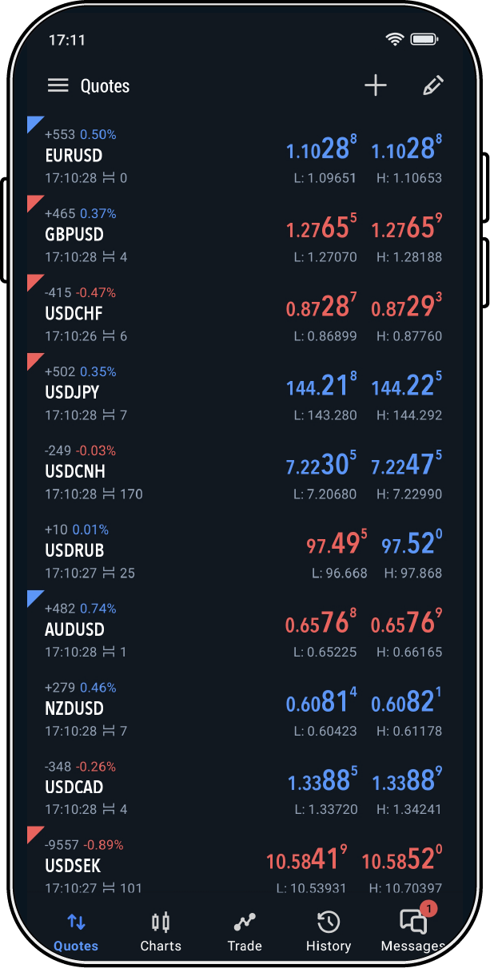Tap the USDJPY bid price 144.21
This screenshot has width=490, height=980.
point(321,387)
